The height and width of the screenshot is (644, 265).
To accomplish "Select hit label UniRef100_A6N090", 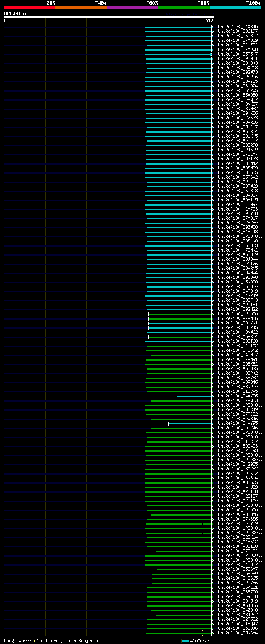I will tap(238, 282).
